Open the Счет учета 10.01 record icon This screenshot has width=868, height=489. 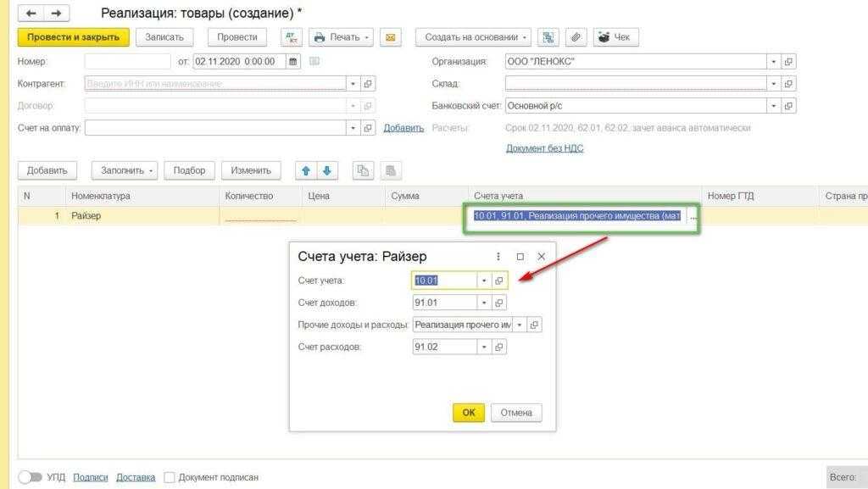click(499, 281)
